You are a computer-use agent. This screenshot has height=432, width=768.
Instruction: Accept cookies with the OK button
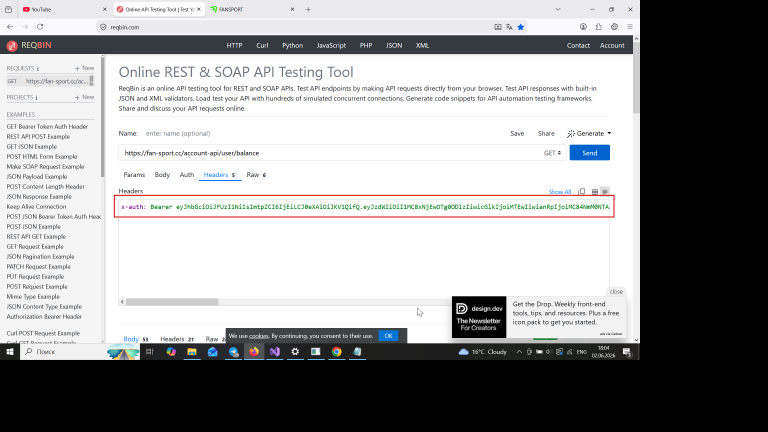388,336
